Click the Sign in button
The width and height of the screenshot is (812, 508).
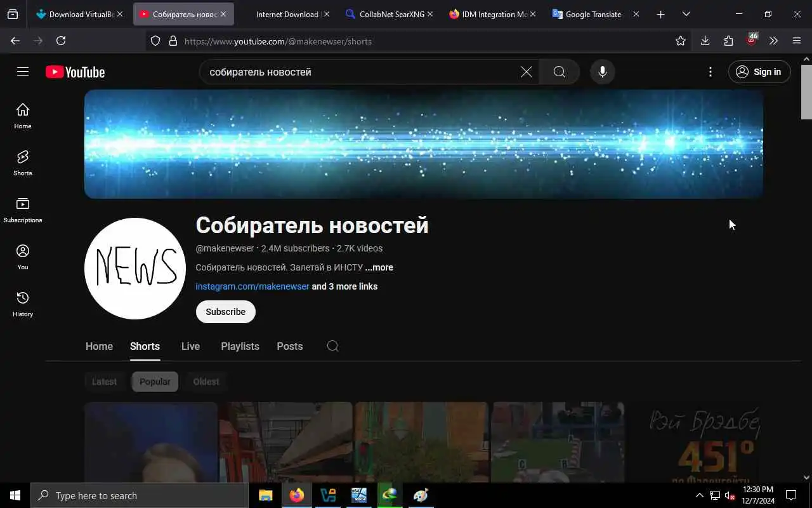click(x=759, y=72)
